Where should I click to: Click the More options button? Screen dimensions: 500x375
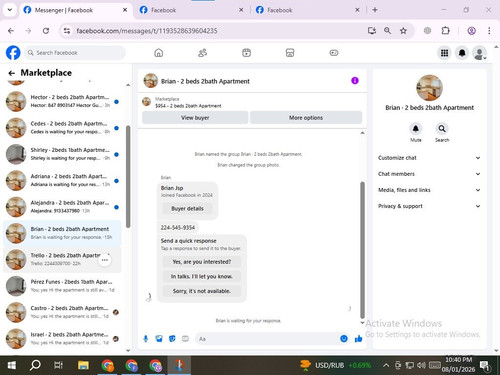click(x=306, y=117)
